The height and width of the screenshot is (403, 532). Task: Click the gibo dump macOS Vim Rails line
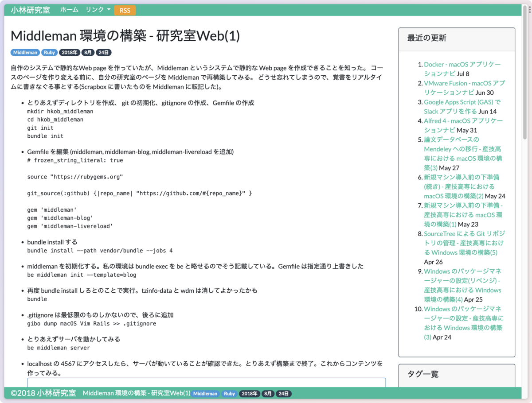pyautogui.click(x=92, y=323)
